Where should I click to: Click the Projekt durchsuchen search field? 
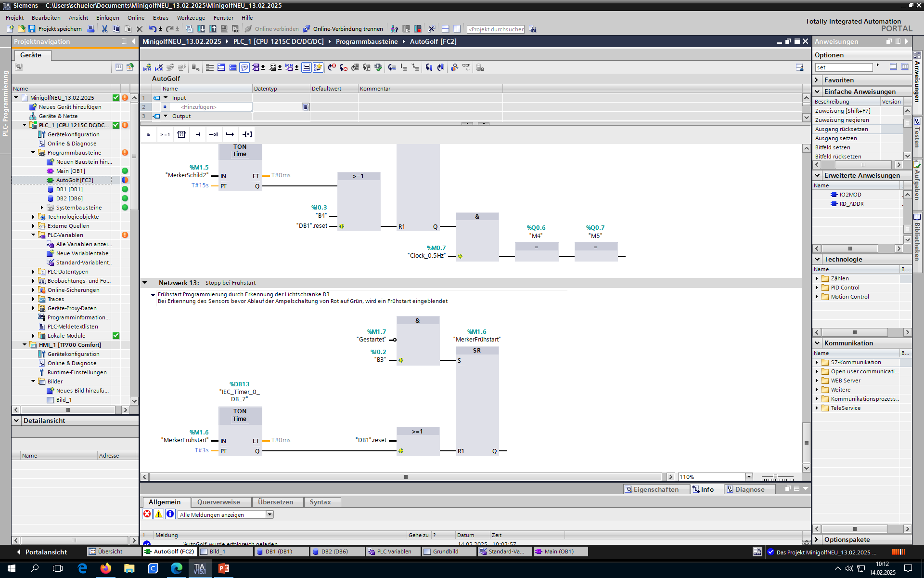pyautogui.click(x=496, y=29)
